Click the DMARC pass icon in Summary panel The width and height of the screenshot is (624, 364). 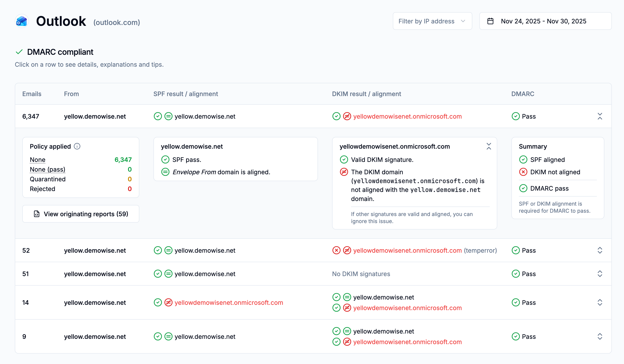coord(523,188)
